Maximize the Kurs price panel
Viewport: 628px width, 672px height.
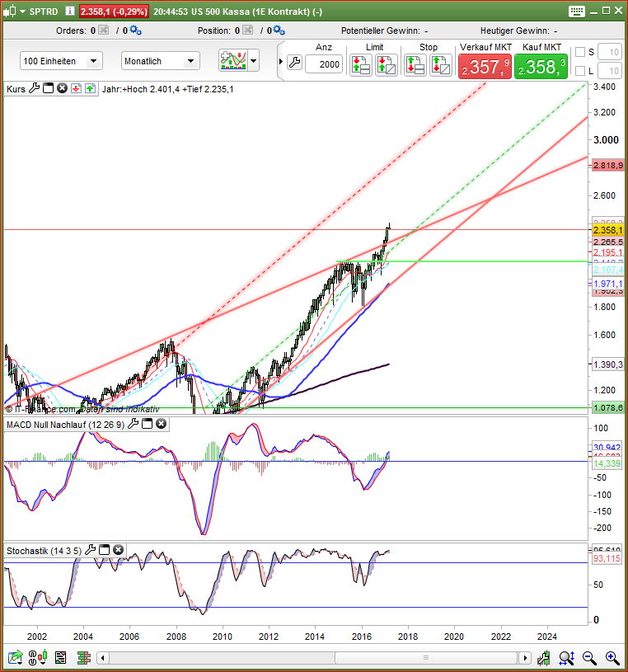49,88
